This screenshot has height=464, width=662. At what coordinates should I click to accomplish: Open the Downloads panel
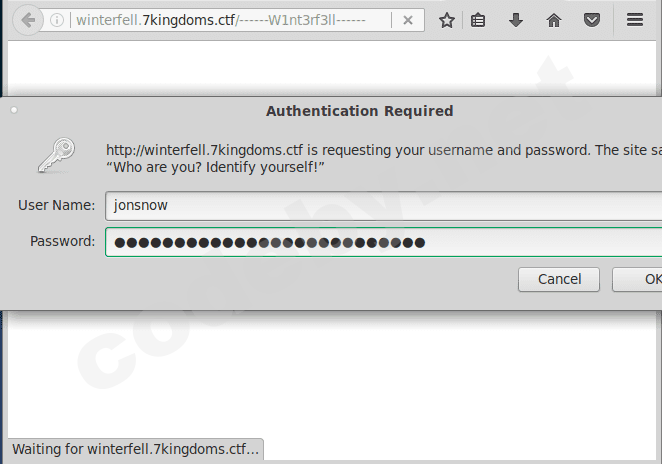click(516, 20)
